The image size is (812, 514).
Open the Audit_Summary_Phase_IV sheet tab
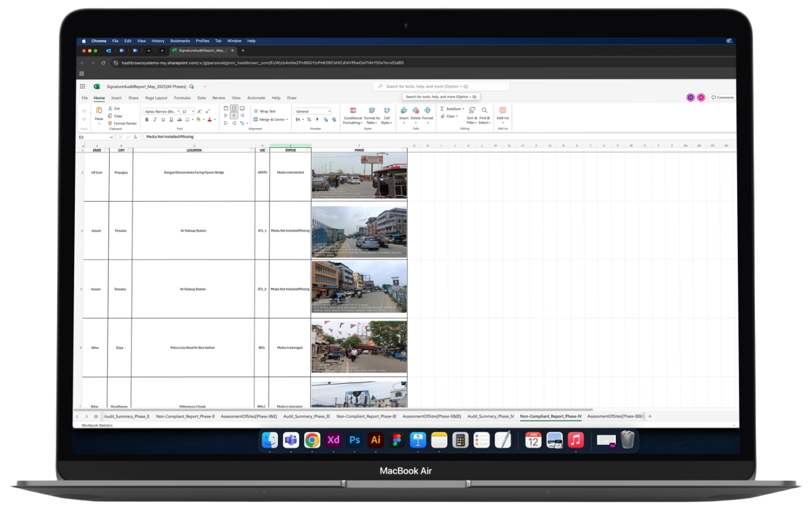click(490, 416)
